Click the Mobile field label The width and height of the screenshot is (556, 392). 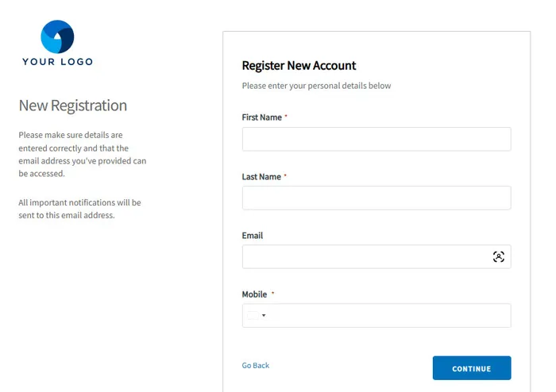255,294
